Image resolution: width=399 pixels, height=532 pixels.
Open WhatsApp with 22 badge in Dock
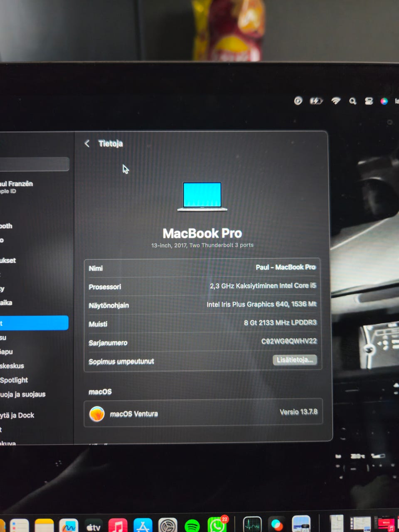tap(217, 525)
